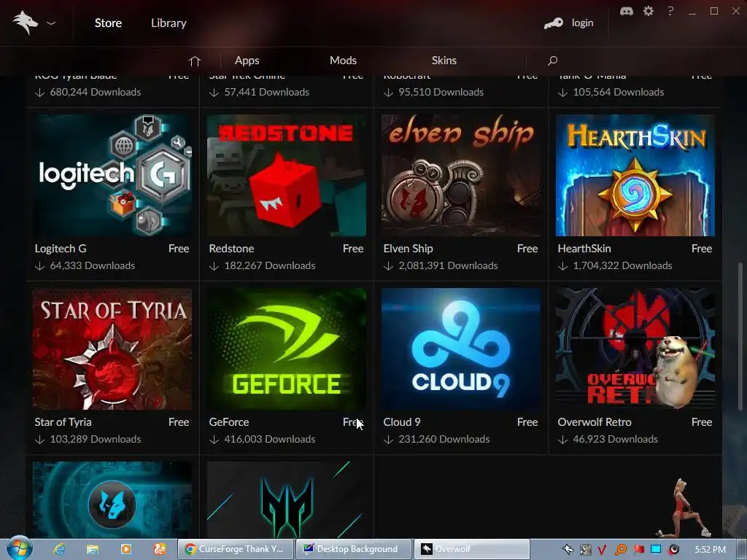
Task: Click the Overwolf Retro title text
Action: tap(595, 422)
